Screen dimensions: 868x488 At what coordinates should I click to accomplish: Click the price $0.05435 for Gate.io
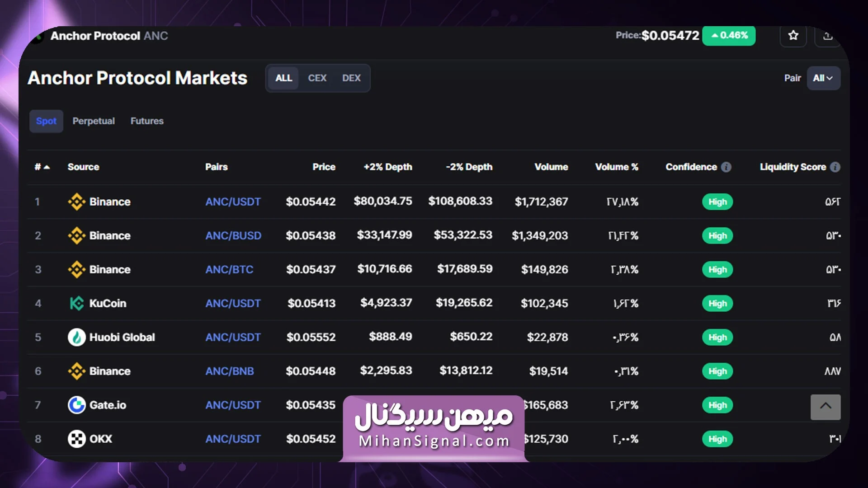coord(311,405)
